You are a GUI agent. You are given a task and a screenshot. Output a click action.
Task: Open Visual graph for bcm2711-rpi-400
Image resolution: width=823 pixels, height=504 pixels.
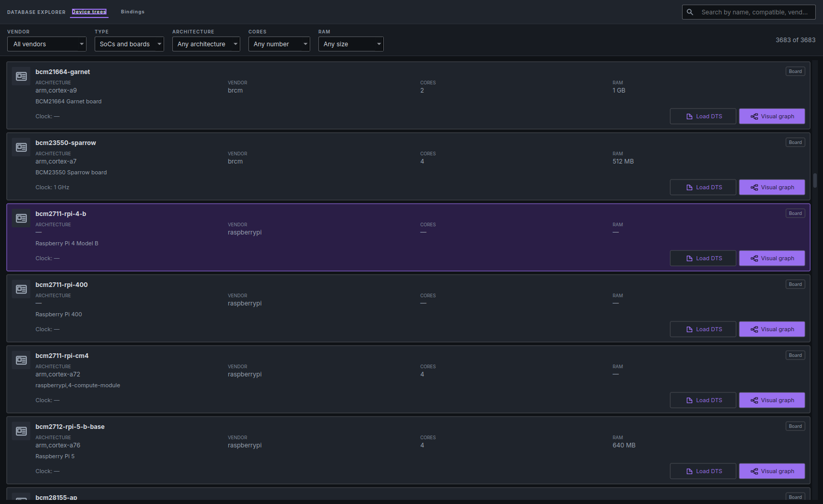pyautogui.click(x=772, y=329)
